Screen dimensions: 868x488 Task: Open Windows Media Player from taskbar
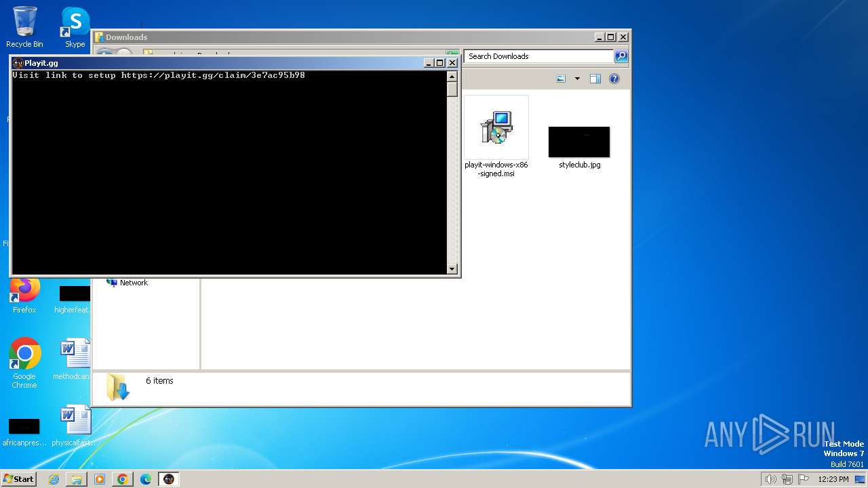pyautogui.click(x=100, y=479)
